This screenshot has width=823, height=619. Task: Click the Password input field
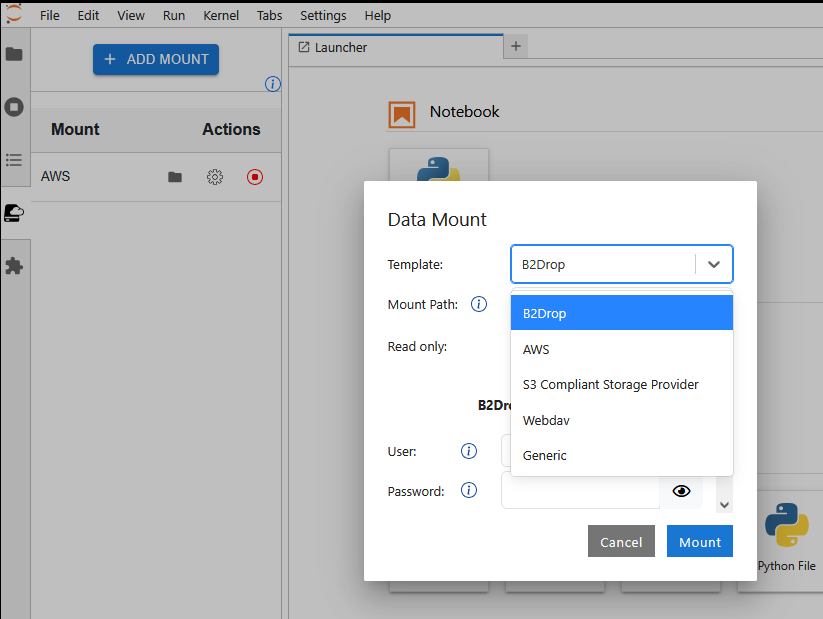pyautogui.click(x=580, y=490)
